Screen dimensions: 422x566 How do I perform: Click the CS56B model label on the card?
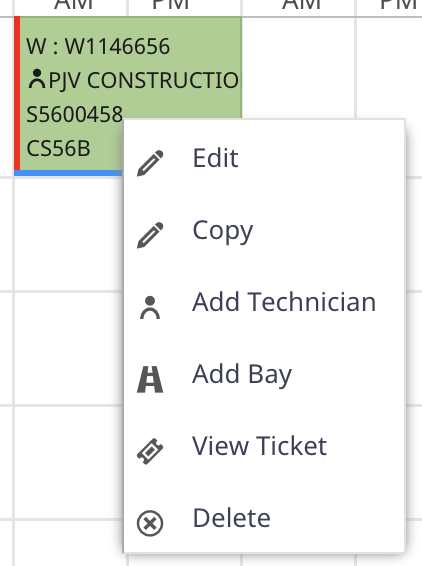[x=58, y=148]
